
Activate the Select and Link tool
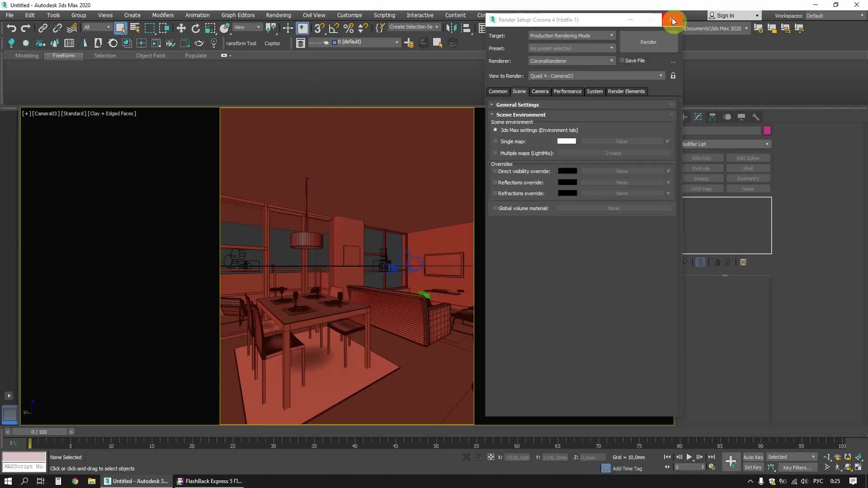(42, 28)
